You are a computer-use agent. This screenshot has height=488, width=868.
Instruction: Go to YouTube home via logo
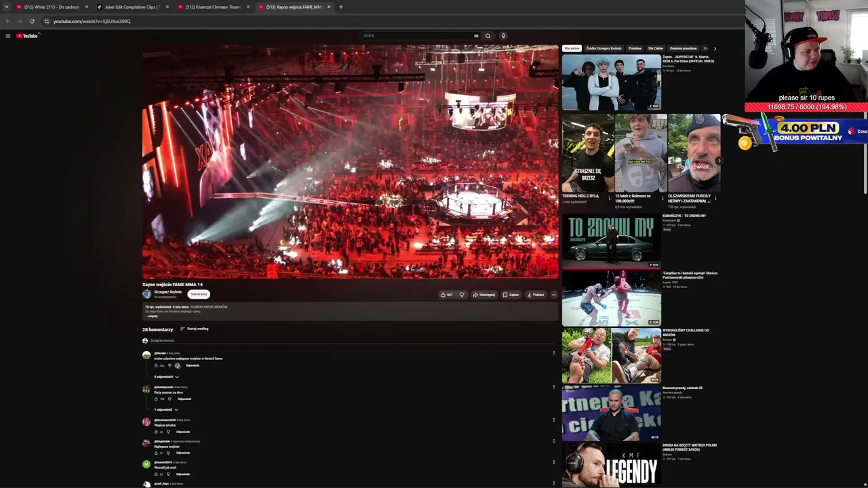[x=27, y=36]
